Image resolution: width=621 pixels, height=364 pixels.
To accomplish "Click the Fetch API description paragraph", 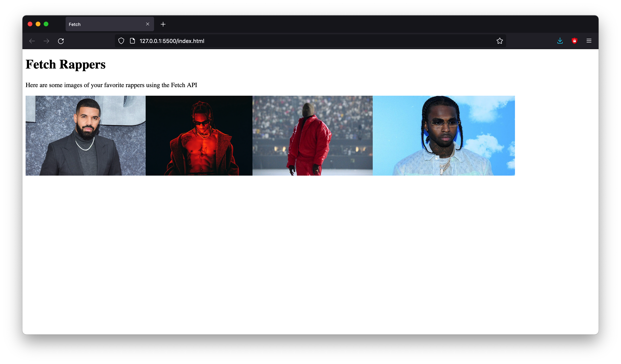I will click(111, 85).
